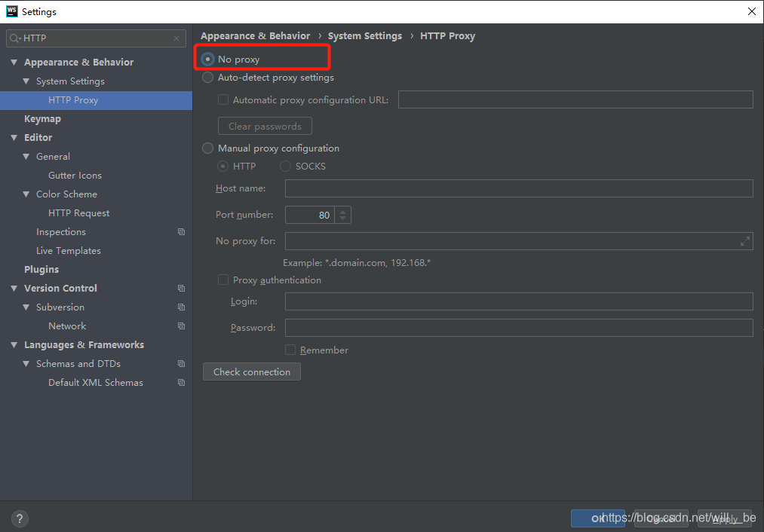Click the project-level icon next to Default XML Schemas
The image size is (764, 532).
coord(181,383)
